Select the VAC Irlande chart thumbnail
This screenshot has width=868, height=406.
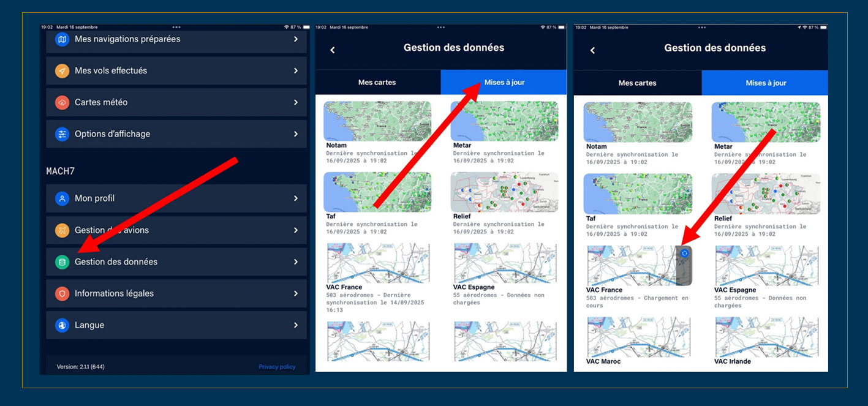tap(767, 337)
